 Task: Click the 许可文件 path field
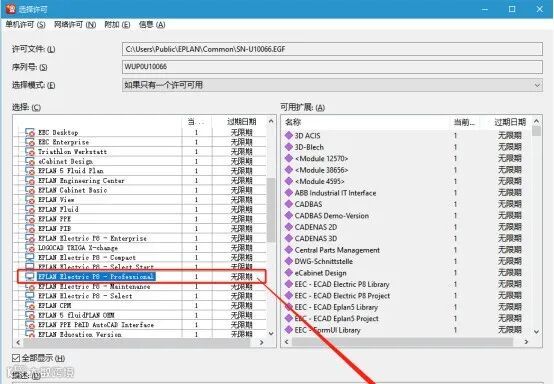tap(332, 49)
